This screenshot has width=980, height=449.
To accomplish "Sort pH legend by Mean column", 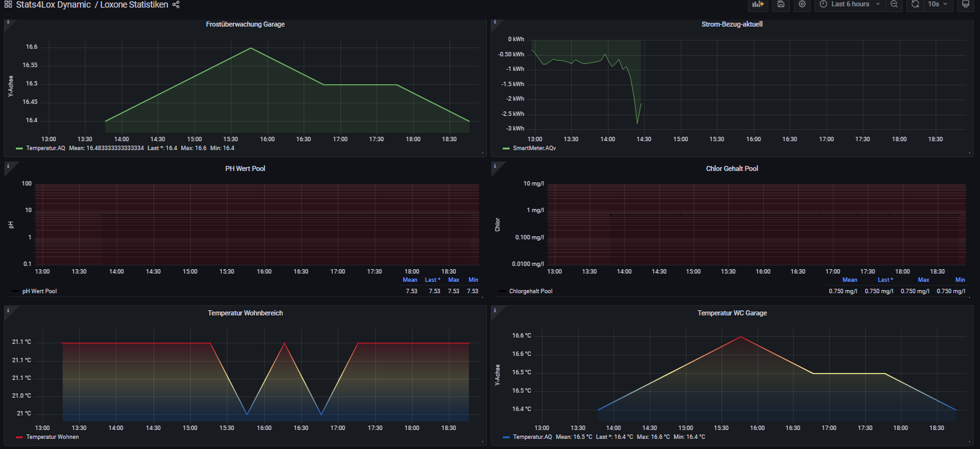I will coord(409,280).
